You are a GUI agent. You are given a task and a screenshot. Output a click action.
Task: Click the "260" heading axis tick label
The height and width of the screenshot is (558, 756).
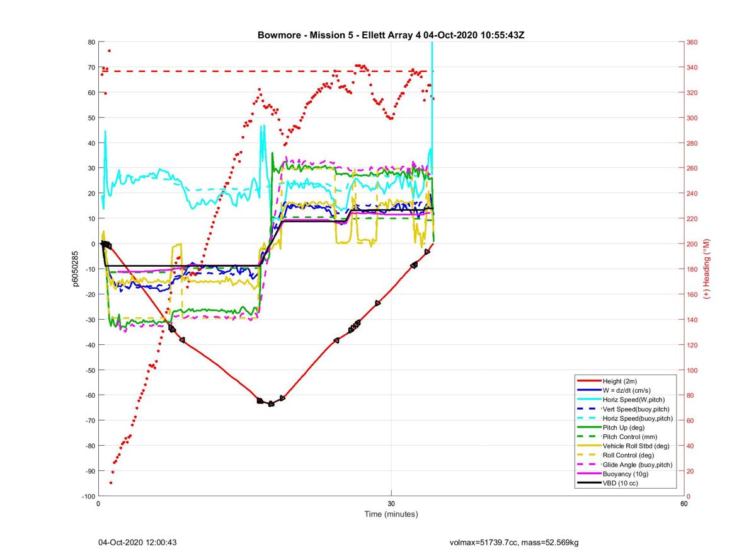[692, 168]
